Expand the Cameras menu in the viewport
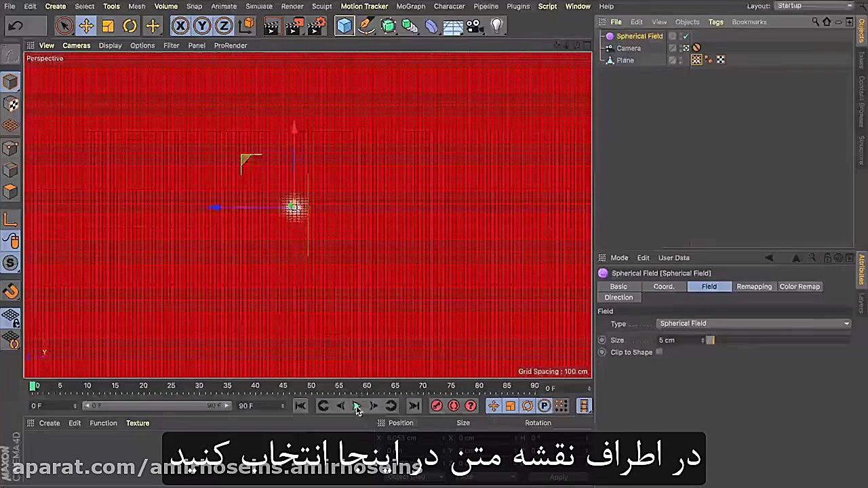Viewport: 868px width, 488px height. coord(76,45)
